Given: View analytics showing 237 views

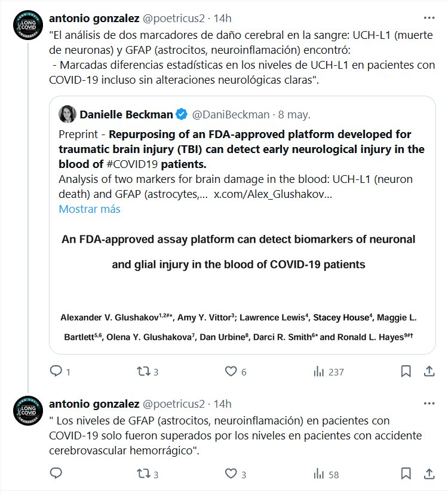Looking at the screenshot, I should 320,371.
